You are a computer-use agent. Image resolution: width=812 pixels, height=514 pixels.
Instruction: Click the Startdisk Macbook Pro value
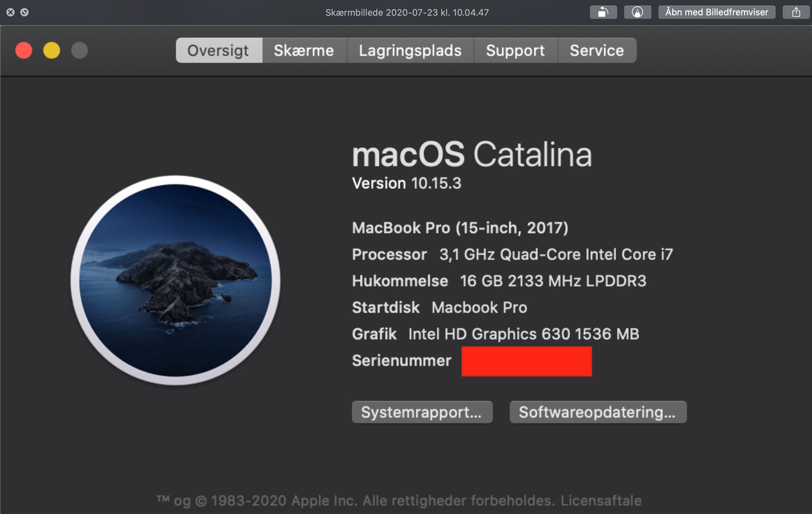479,308
